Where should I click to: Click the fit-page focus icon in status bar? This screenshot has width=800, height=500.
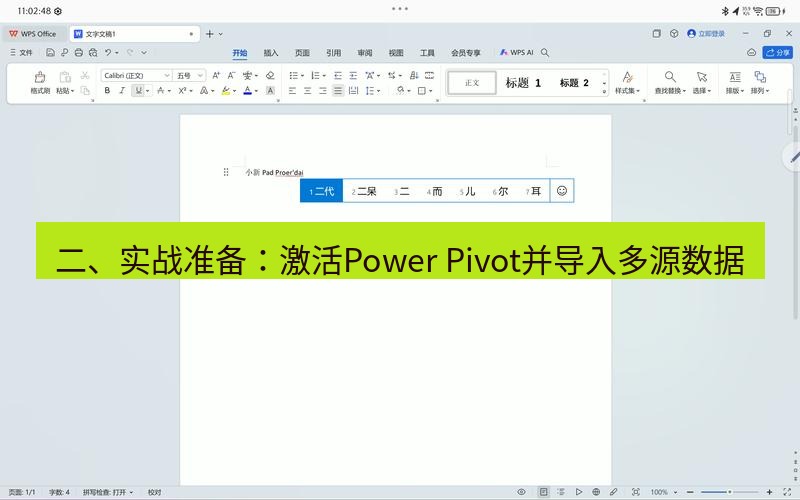[636, 492]
